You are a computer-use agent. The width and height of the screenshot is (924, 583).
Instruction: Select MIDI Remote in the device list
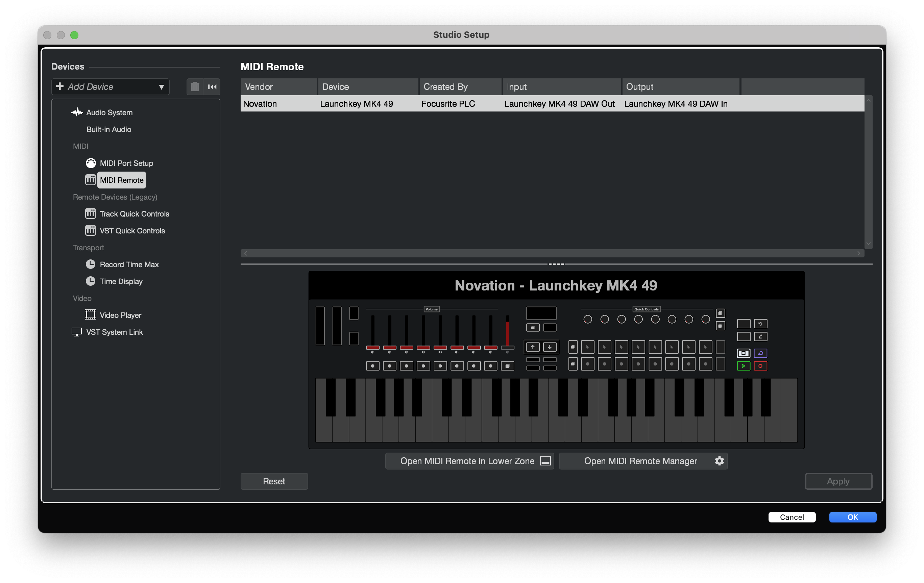(122, 180)
